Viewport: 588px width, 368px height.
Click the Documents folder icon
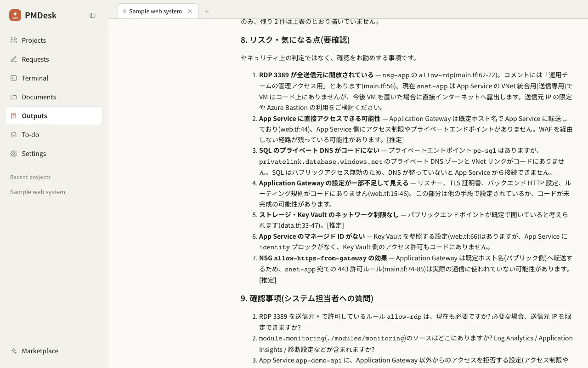pos(14,97)
